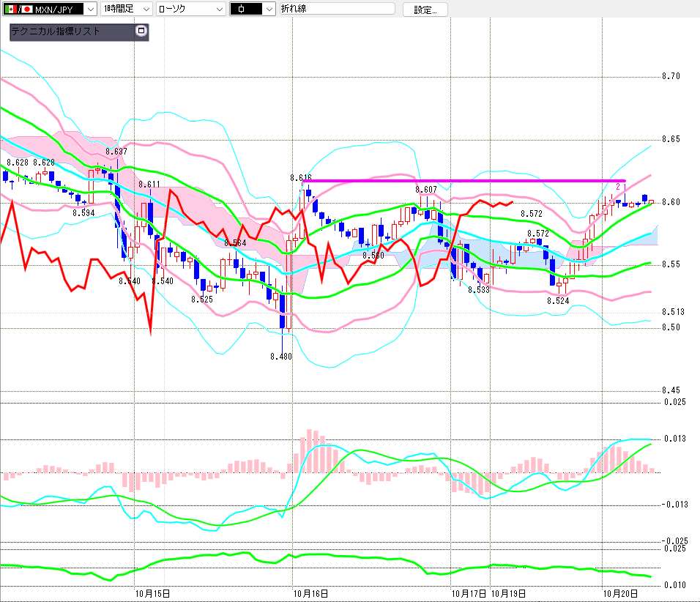
Task: Click the -0.013 MACD axis label
Action: coord(674,504)
